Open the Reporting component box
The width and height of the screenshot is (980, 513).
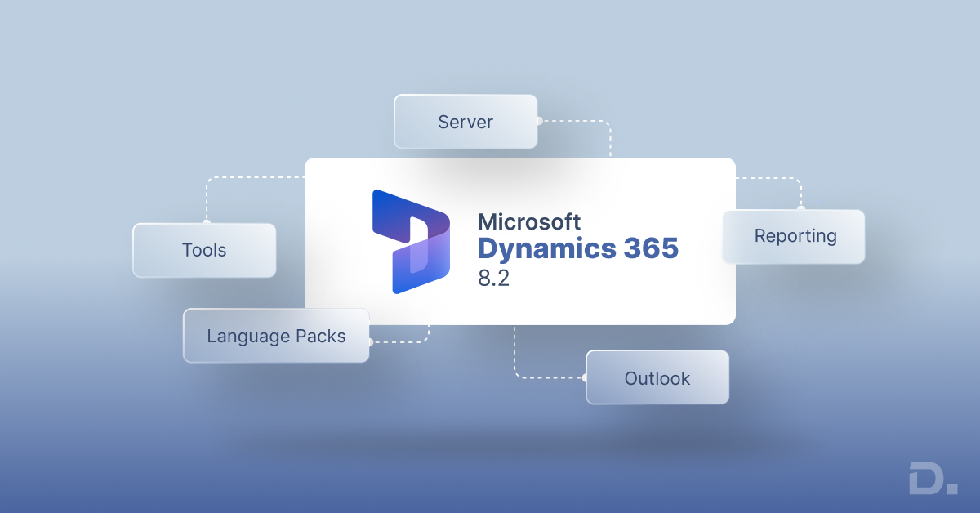click(794, 236)
